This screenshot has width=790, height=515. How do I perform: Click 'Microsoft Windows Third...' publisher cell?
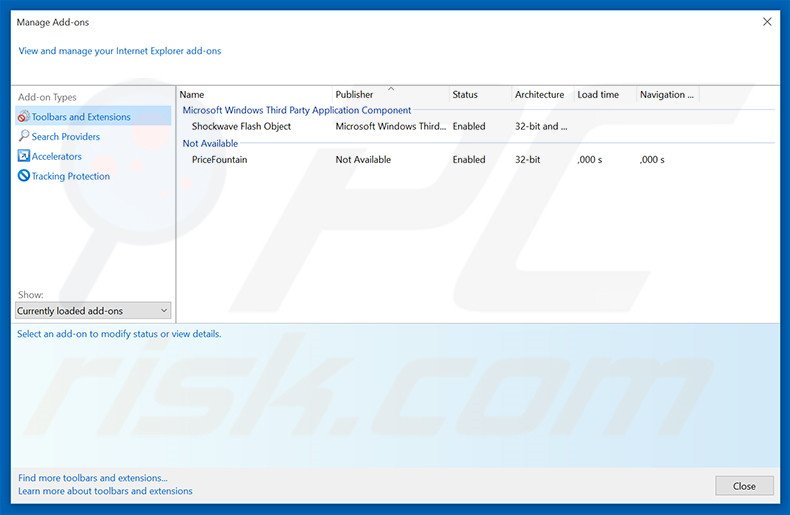click(x=391, y=126)
